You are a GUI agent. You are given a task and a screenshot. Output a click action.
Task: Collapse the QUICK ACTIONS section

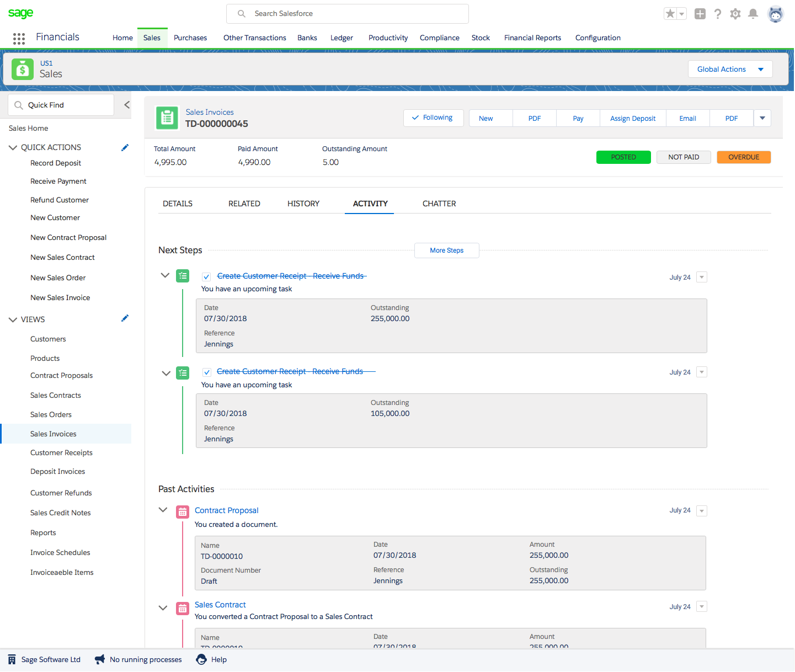click(13, 147)
